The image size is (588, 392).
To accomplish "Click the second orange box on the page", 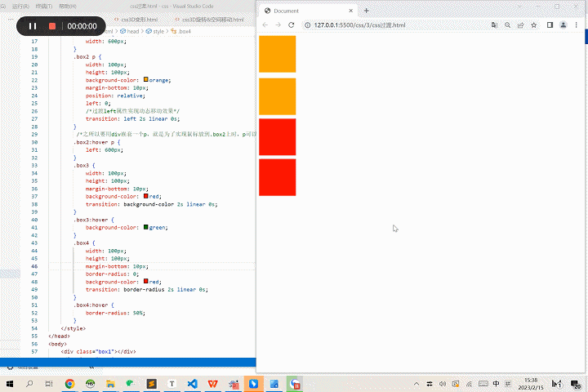I will (x=277, y=96).
